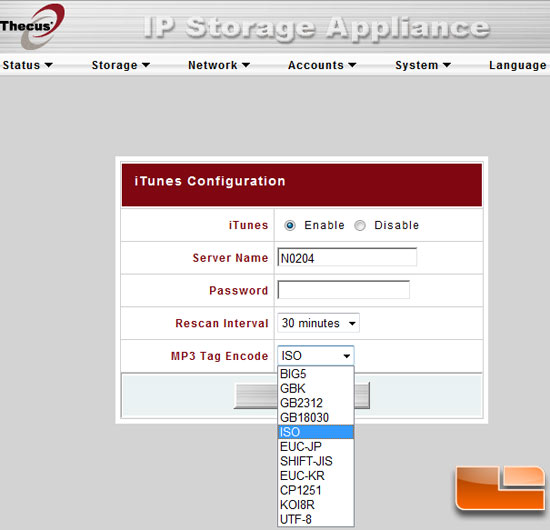
Task: Open the Rescan Interval dropdown
Action: 318,323
